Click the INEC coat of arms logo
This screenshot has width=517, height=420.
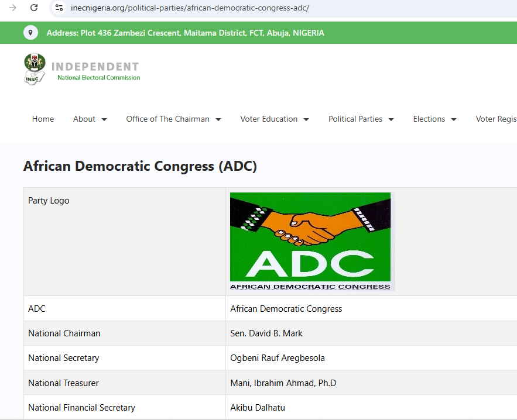click(x=35, y=69)
